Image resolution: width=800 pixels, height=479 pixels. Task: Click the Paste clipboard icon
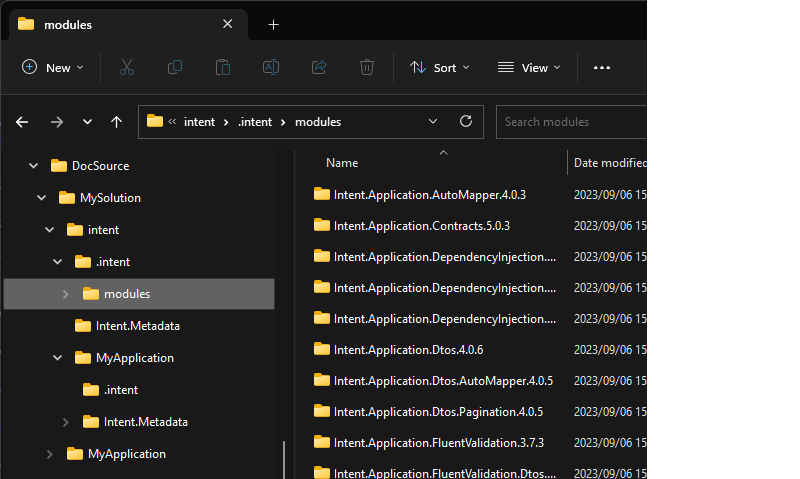pyautogui.click(x=223, y=67)
